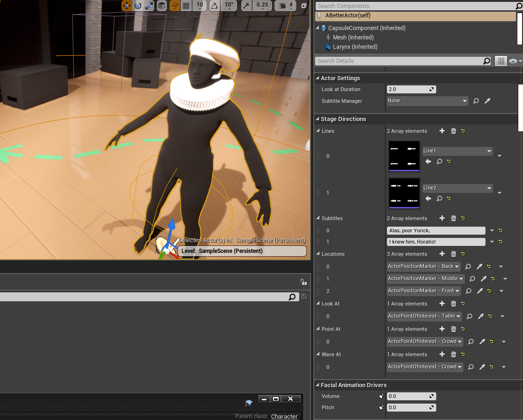Select ABetterActor(self) root entry

(x=348, y=15)
